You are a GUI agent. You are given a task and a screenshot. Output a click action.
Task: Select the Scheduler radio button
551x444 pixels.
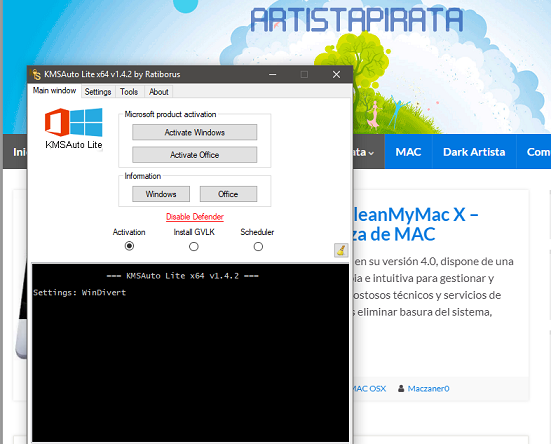click(258, 247)
